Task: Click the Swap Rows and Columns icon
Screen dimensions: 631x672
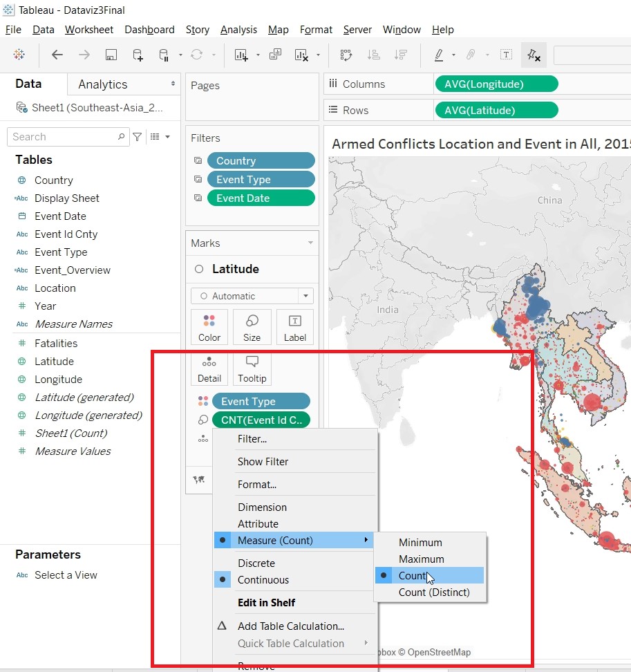Action: tap(346, 55)
